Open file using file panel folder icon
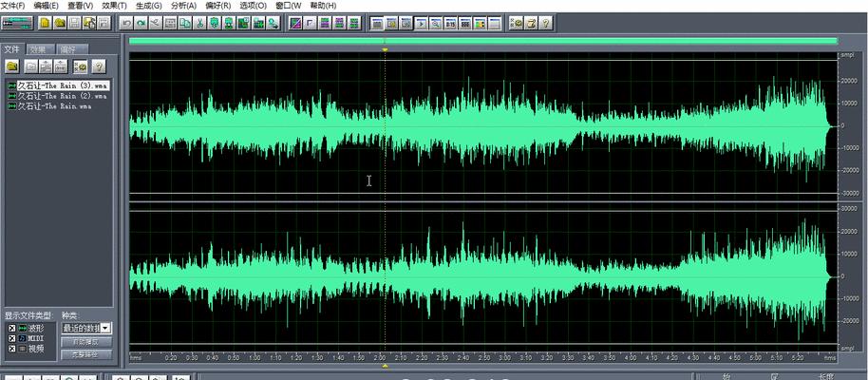The image size is (868, 380). click(x=12, y=66)
